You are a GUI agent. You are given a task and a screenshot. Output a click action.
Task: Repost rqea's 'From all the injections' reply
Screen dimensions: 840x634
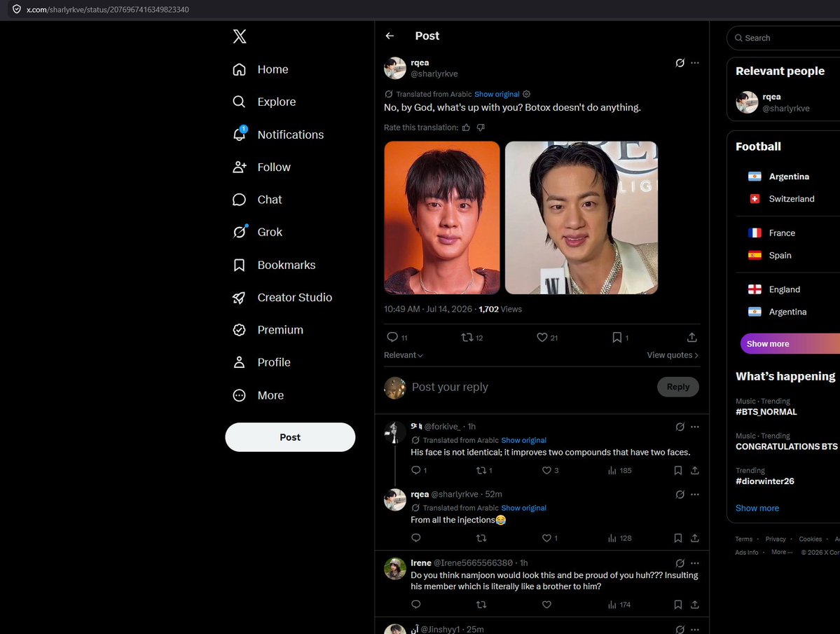(481, 538)
